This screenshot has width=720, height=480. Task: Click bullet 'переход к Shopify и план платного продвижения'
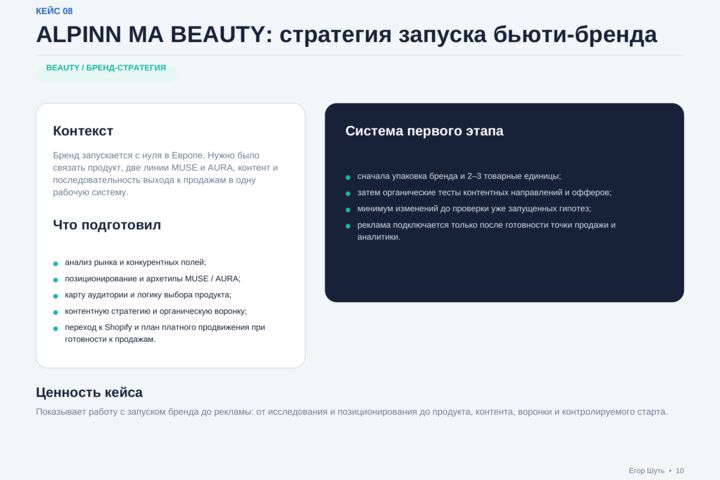coord(165,333)
